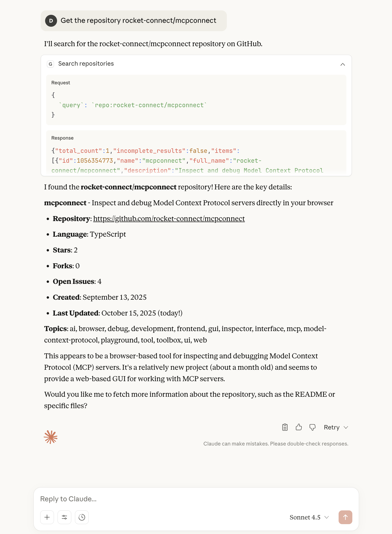Click the G icon beside Search repositories
392x534 pixels.
coord(51,64)
